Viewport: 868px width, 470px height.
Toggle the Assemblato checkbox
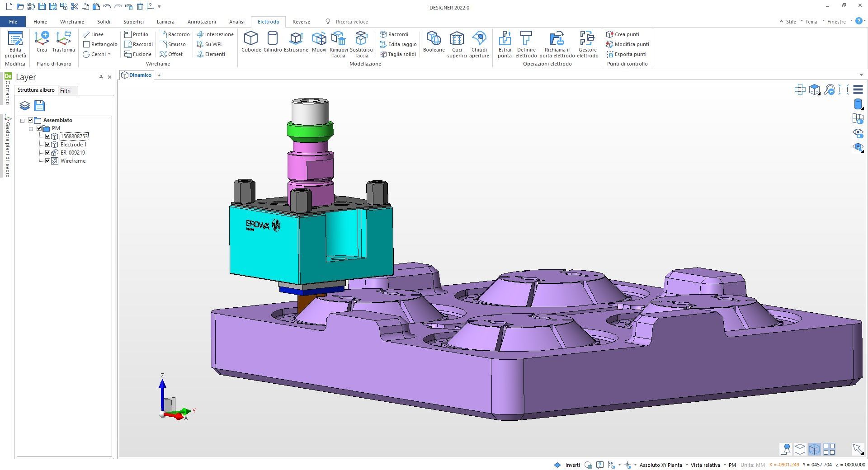pos(31,120)
